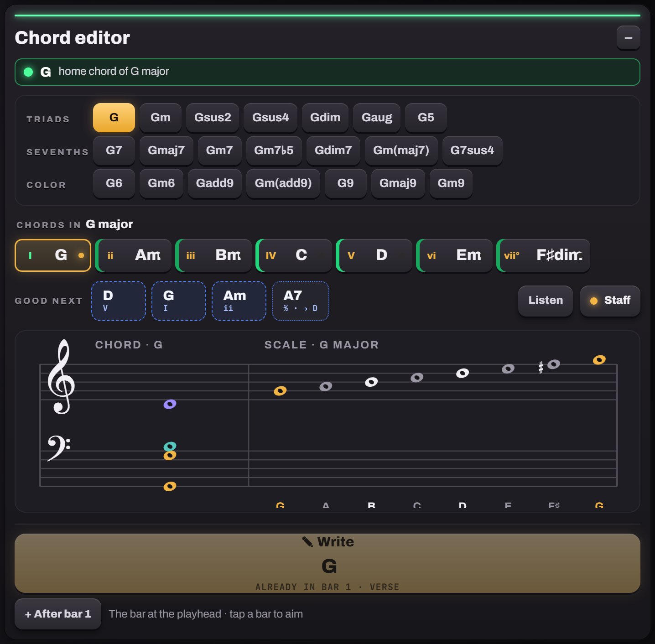Viewport: 655px width, 644px height.
Task: Add a bar after bar 1
Action: click(58, 614)
